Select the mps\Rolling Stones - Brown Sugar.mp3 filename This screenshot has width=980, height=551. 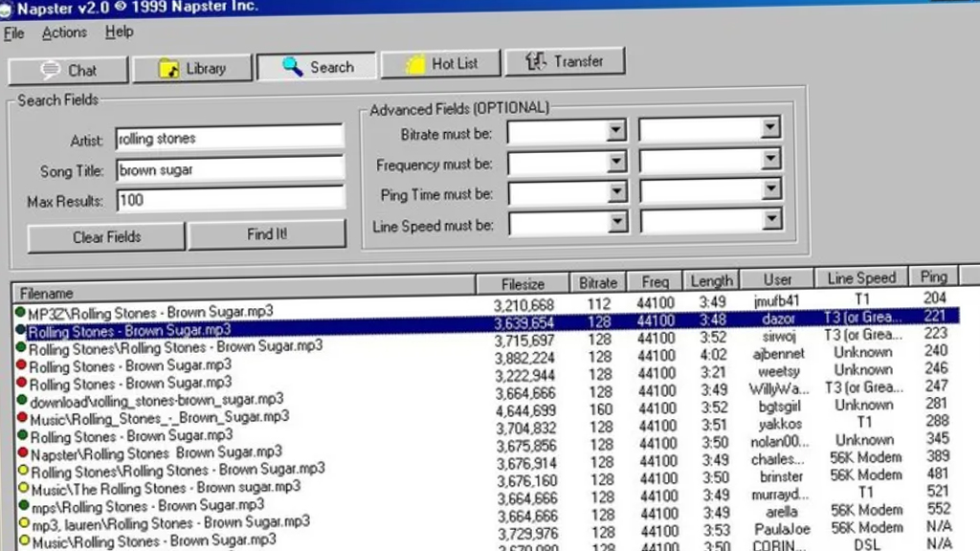(x=148, y=505)
